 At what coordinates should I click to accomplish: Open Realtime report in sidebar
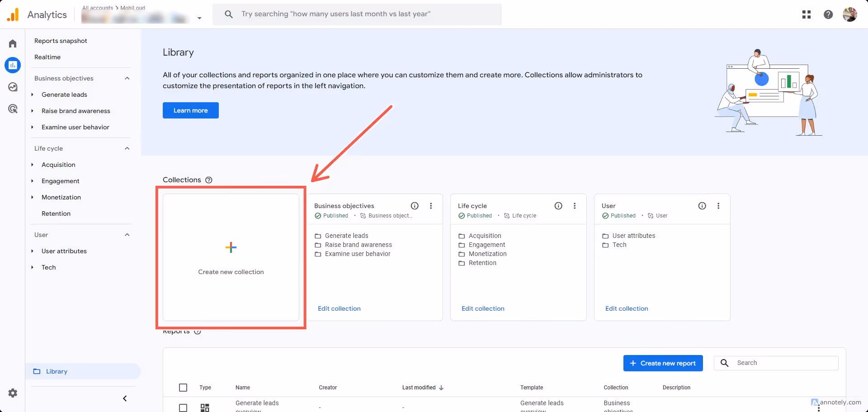(x=47, y=57)
